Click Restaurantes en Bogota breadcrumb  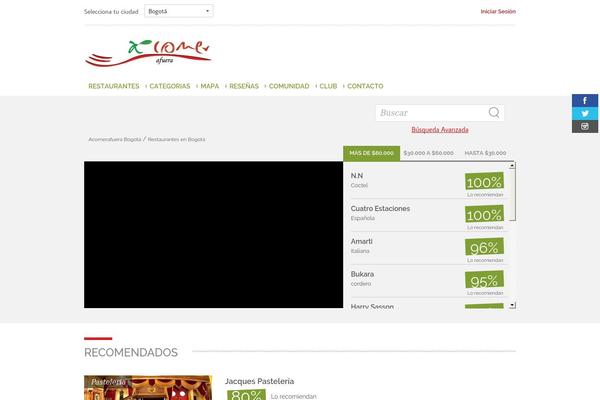point(176,139)
